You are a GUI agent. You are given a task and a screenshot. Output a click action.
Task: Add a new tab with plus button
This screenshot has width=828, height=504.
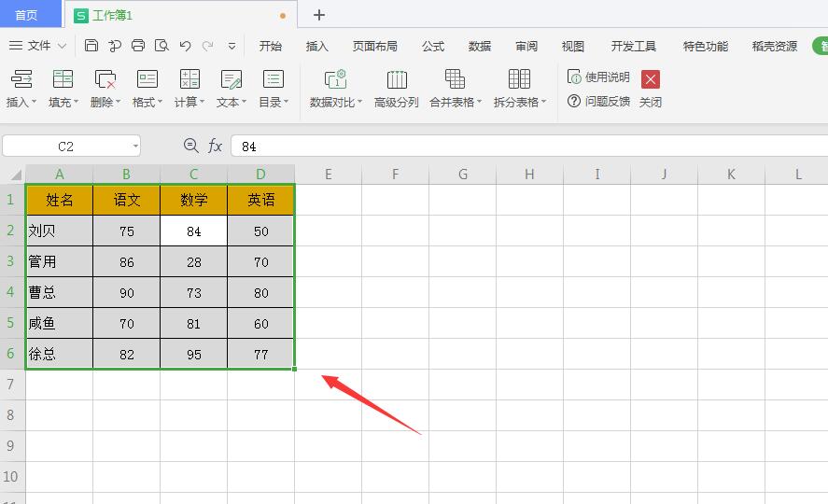click(x=319, y=15)
